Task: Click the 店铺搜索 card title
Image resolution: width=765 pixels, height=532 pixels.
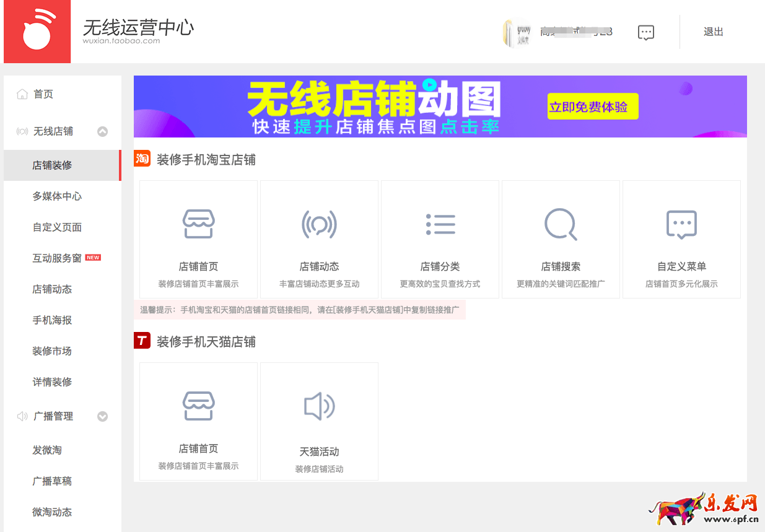Action: tap(561, 266)
